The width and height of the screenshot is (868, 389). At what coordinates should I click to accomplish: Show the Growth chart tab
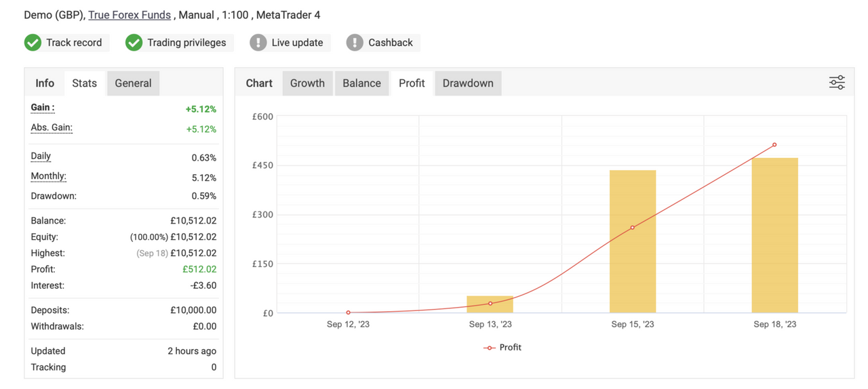pos(307,83)
